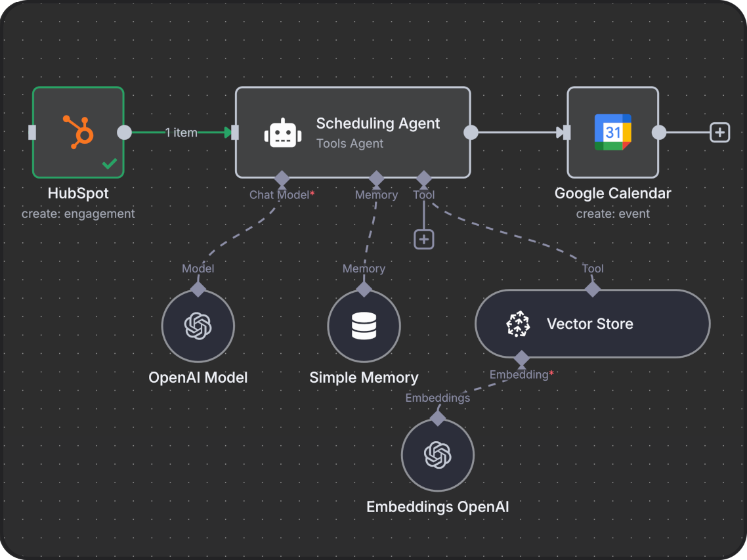Select the Scheduling Agent title text
The width and height of the screenshot is (747, 560).
(x=378, y=123)
